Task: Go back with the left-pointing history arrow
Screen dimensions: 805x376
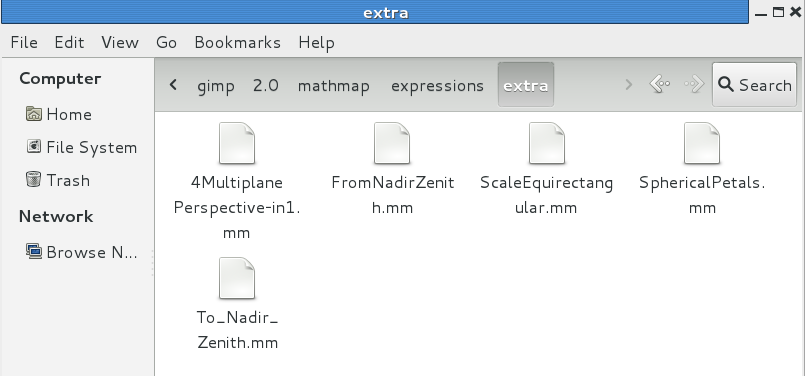Action: (660, 84)
